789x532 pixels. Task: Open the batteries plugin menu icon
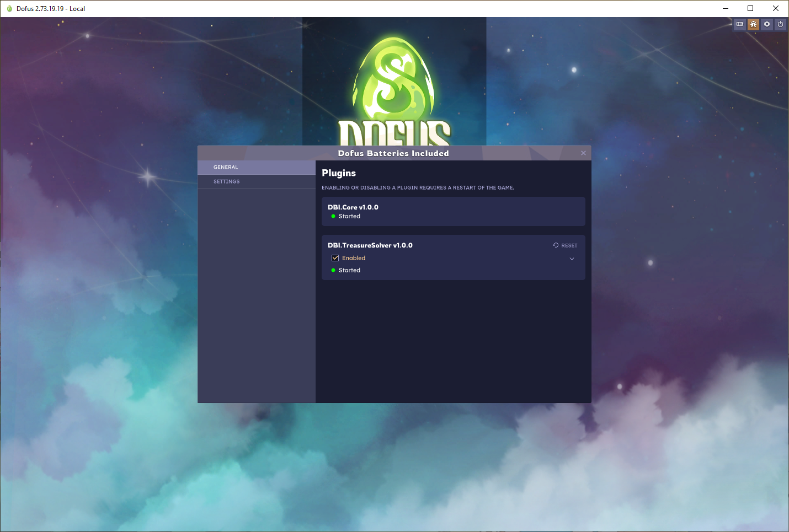[x=740, y=24]
